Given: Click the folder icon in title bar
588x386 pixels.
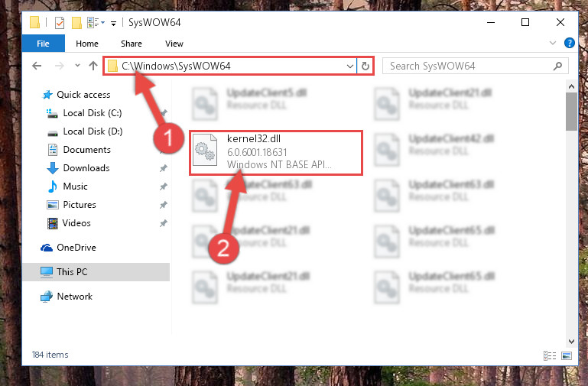Looking at the screenshot, I should (x=34, y=22).
